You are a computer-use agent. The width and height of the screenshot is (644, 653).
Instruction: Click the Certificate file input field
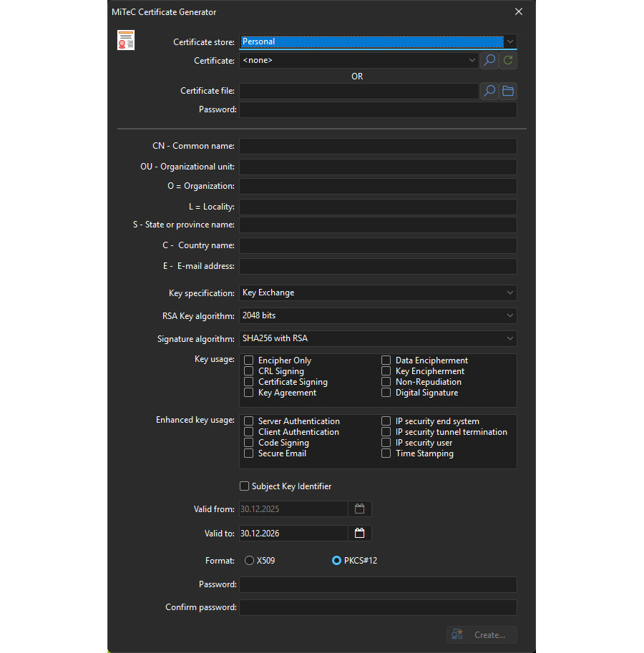(x=359, y=91)
